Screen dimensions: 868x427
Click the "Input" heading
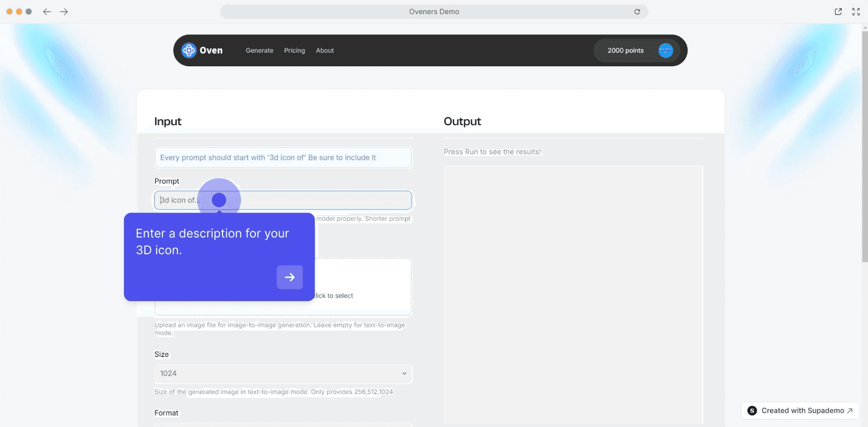click(168, 121)
